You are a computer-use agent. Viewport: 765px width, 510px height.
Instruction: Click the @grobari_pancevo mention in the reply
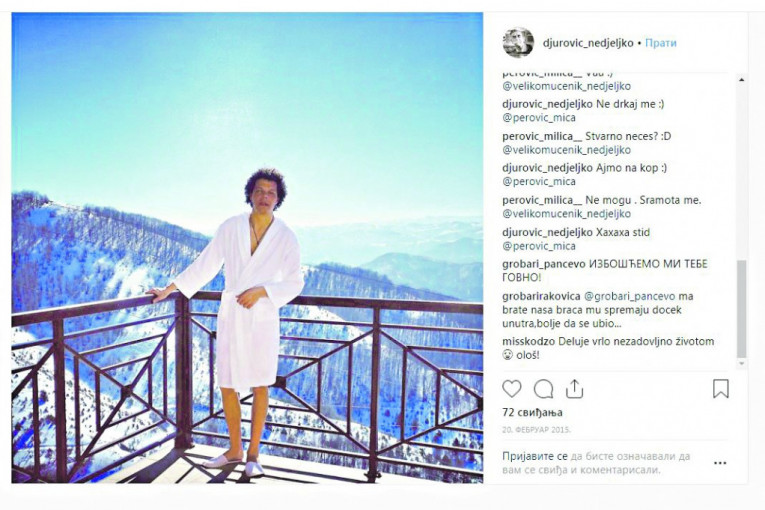629,296
